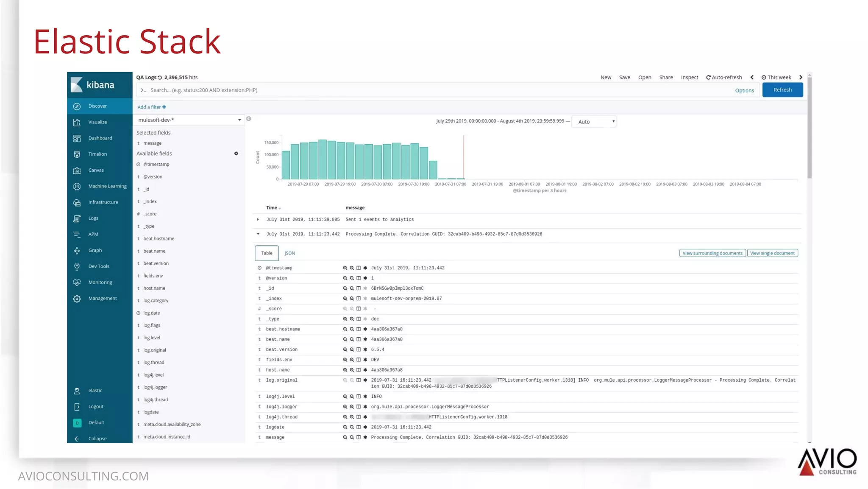Click View single document
The image size is (868, 489).
coord(772,253)
